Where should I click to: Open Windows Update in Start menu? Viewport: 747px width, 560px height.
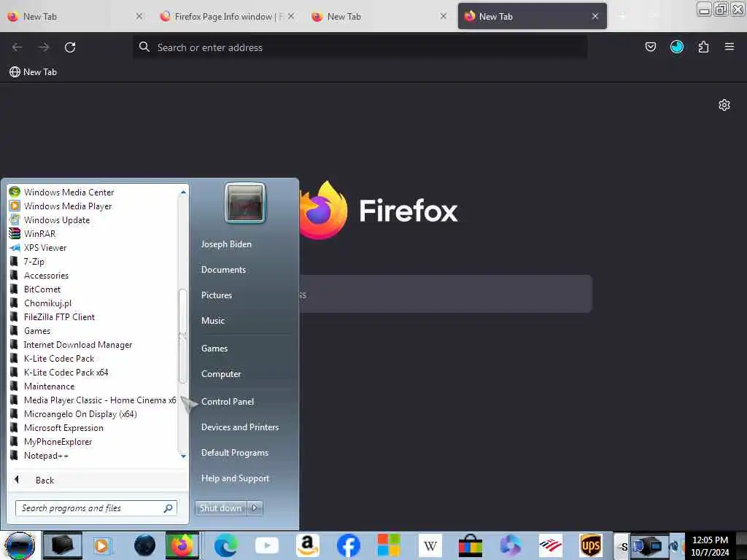point(57,219)
